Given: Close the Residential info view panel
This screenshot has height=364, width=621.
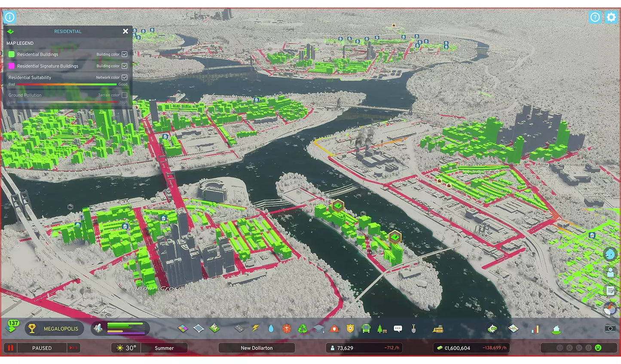Looking at the screenshot, I should [125, 31].
